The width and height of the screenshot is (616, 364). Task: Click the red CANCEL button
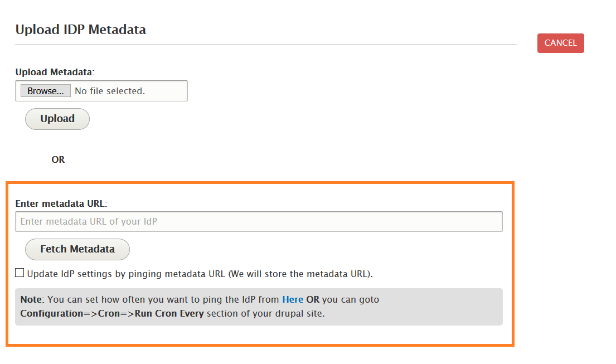coord(560,43)
